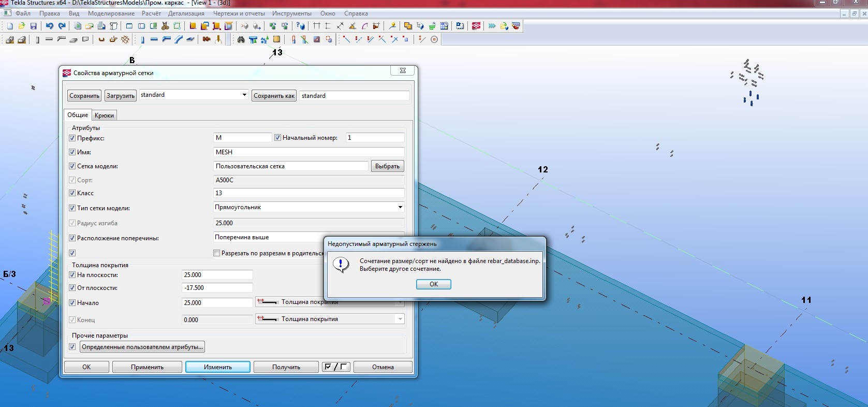The width and height of the screenshot is (868, 407).
Task: Toggle the Класс attribute checkbox
Action: (x=72, y=193)
